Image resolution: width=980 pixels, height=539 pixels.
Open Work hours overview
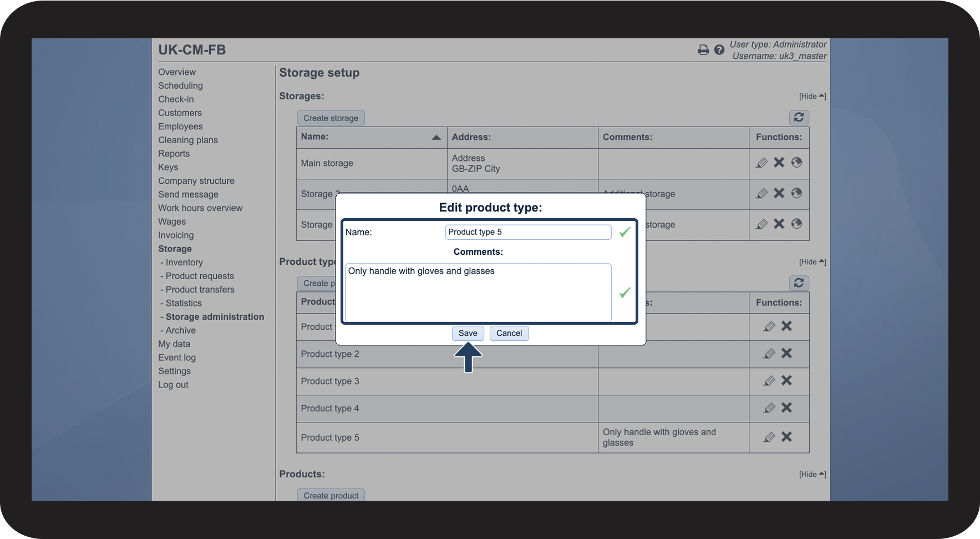(200, 208)
